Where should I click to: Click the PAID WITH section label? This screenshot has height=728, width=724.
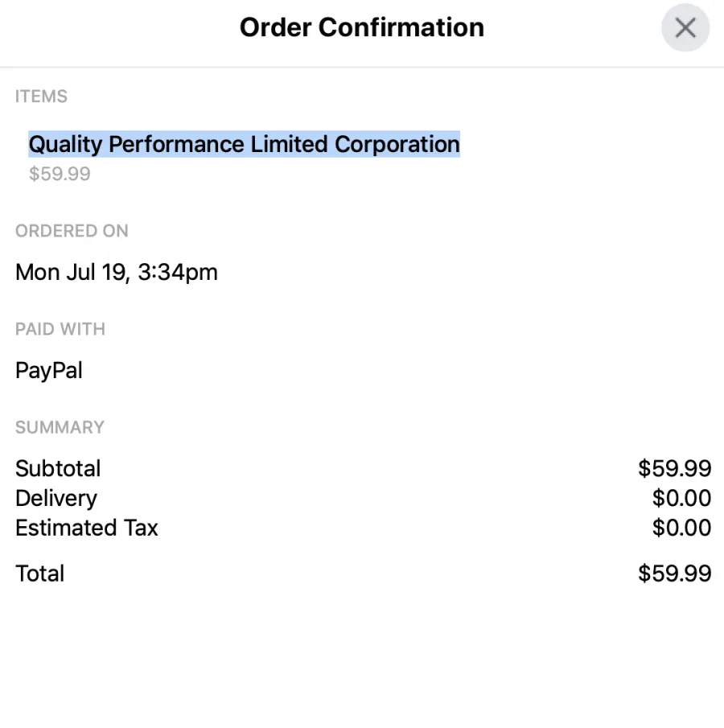point(60,329)
